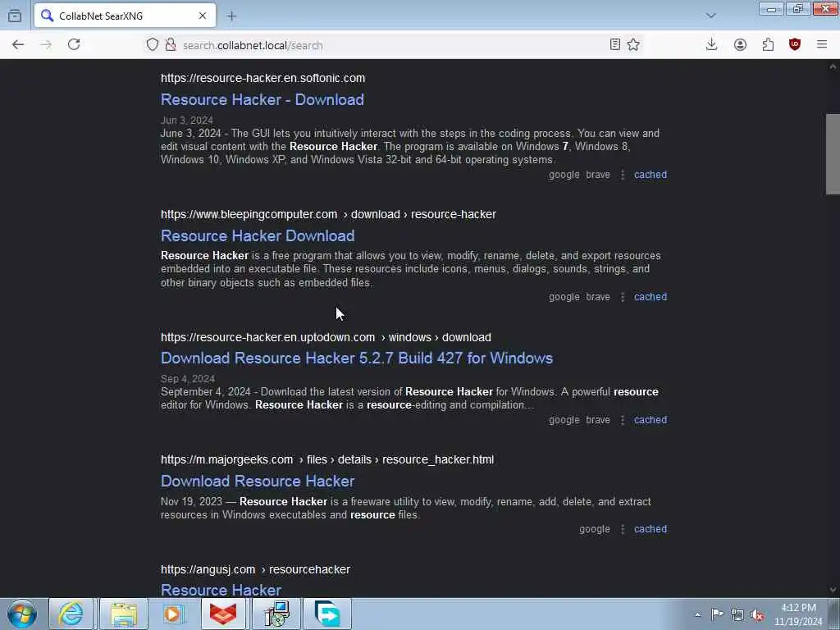Show hidden tray icons arrow
This screenshot has height=630, width=840.
pos(697,614)
